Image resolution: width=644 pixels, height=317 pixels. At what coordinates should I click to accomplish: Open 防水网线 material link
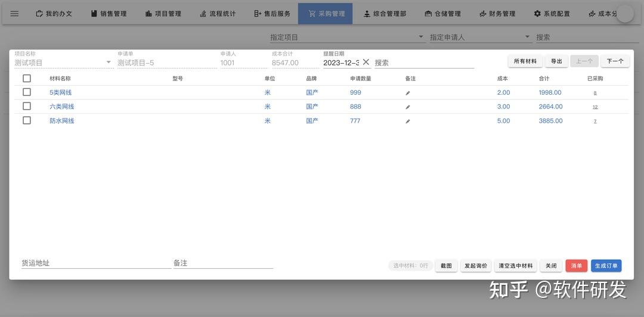point(62,121)
